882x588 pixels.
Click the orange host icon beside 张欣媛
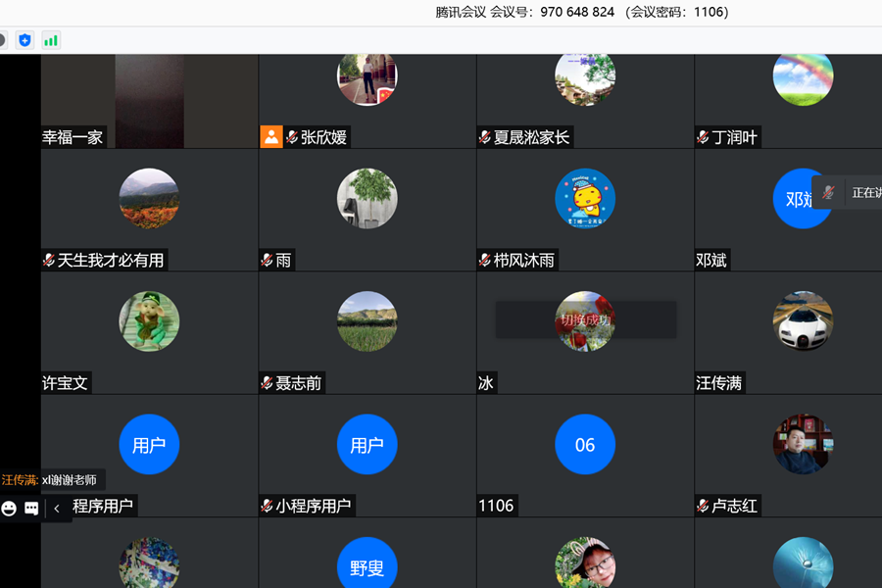point(270,137)
